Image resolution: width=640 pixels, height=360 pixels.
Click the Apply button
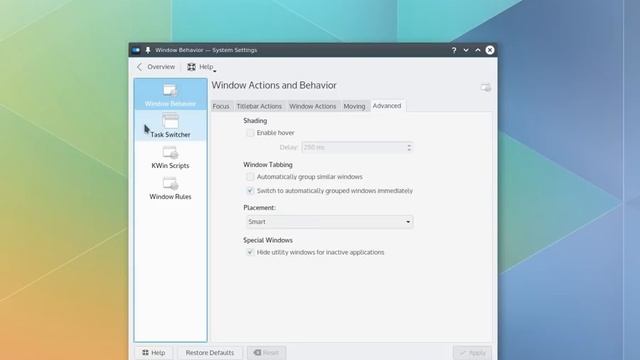coord(472,353)
